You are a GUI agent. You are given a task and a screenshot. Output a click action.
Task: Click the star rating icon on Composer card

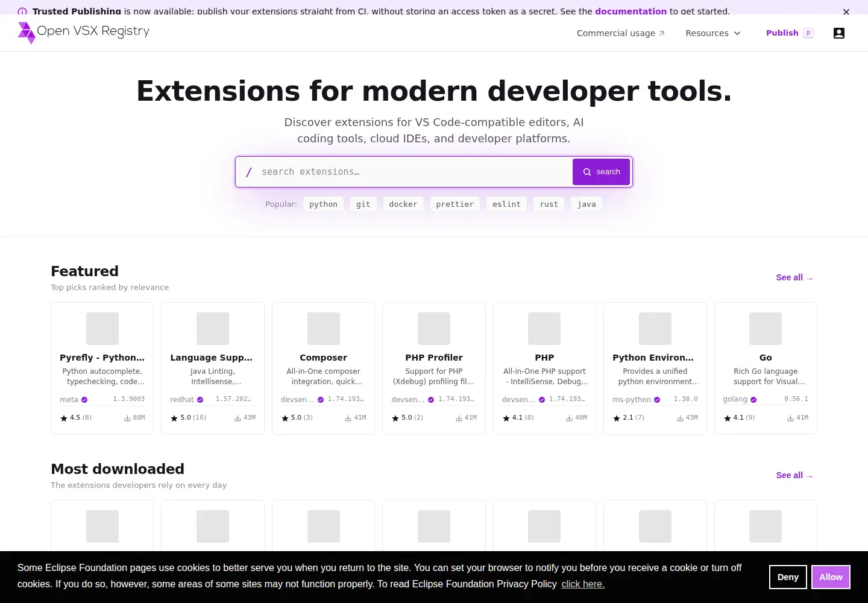coord(285,418)
